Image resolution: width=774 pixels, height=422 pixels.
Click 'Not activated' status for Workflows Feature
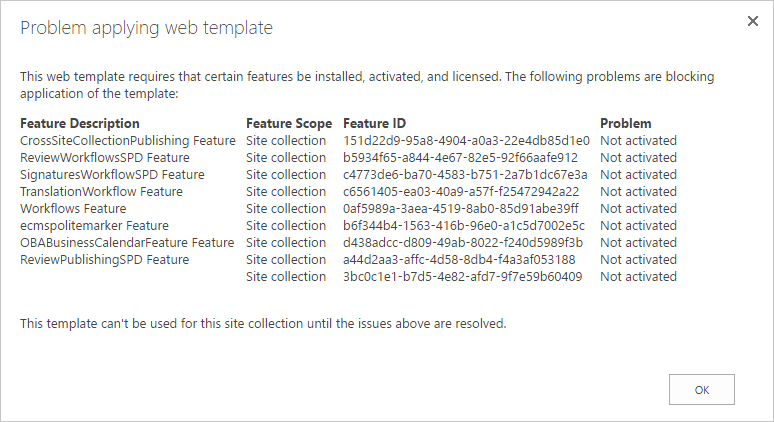coord(638,209)
